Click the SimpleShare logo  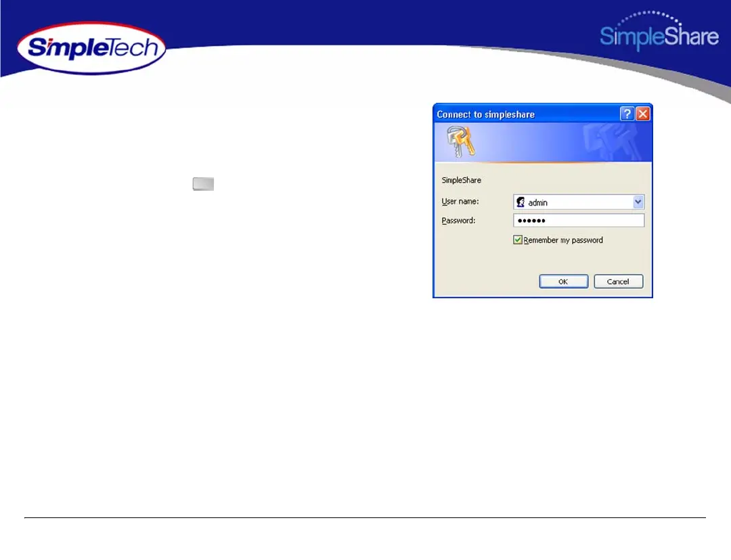pyautogui.click(x=659, y=30)
